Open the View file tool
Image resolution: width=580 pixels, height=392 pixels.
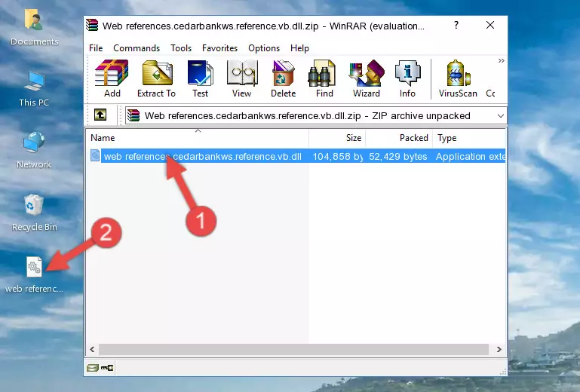(241, 78)
